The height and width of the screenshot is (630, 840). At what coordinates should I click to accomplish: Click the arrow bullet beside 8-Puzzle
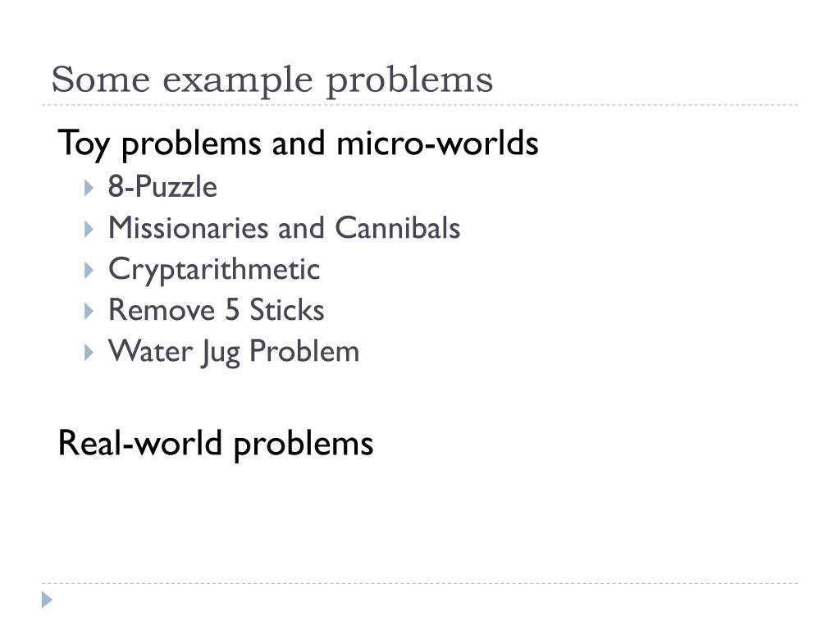[x=89, y=188]
